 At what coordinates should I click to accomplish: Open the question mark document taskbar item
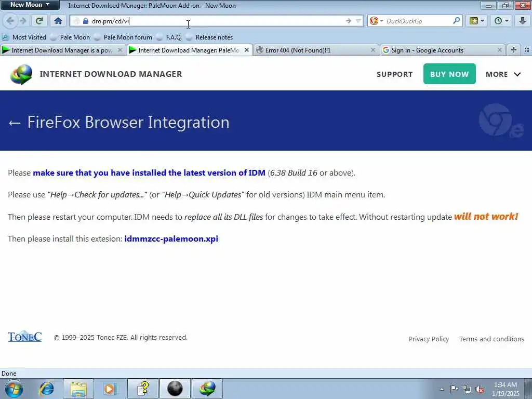pyautogui.click(x=143, y=389)
